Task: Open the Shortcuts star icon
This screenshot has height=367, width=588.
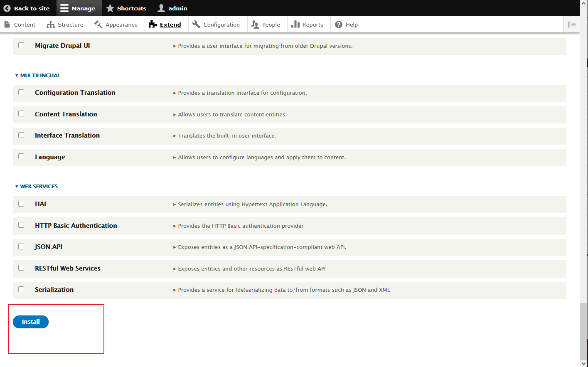Action: (110, 8)
